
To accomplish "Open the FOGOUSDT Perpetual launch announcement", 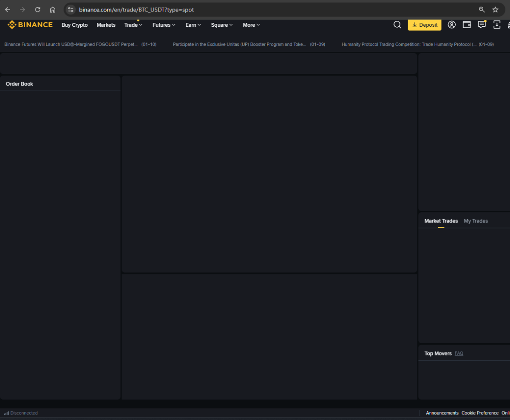I will click(71, 44).
